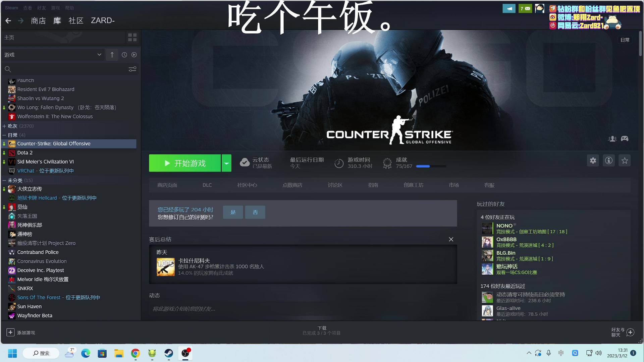Open the controller support icon
Image resolution: width=644 pixels, height=362 pixels.
[x=625, y=138]
